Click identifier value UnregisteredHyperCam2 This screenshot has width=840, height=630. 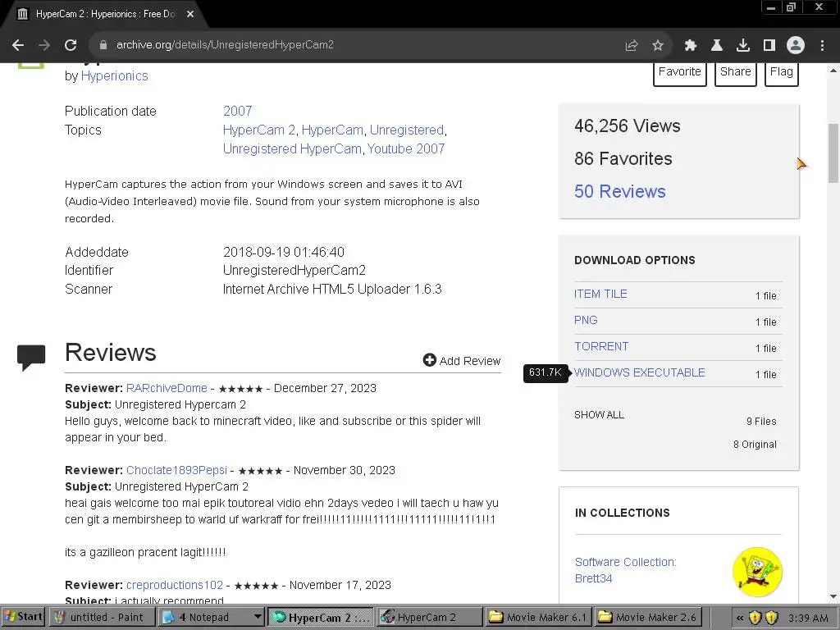pyautogui.click(x=294, y=271)
